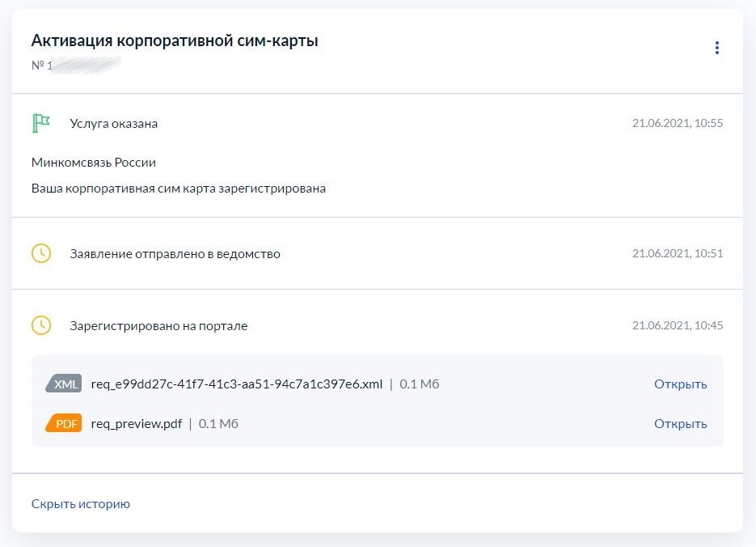This screenshot has width=756, height=547.
Task: Collapse the history via 'Скрыть историю'
Action: [80, 503]
